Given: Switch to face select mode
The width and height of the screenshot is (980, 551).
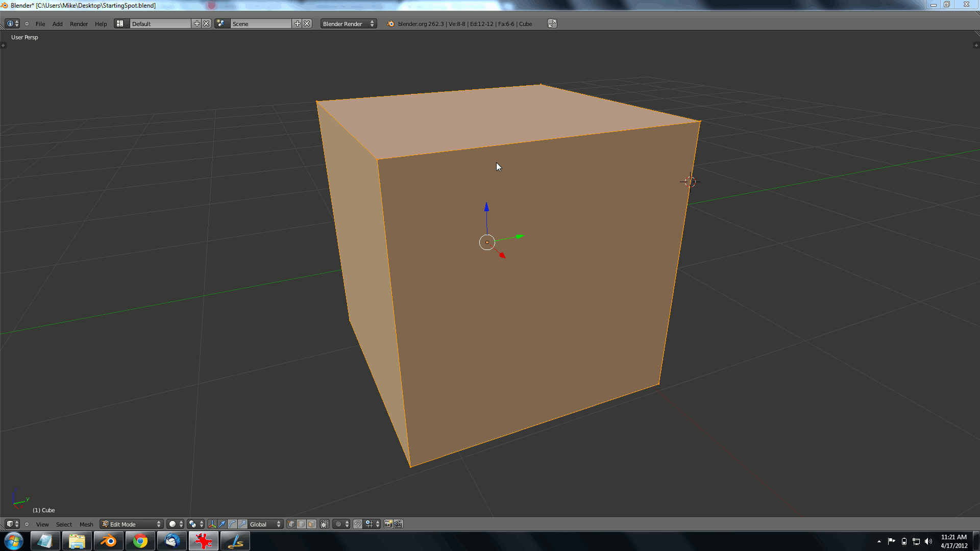Looking at the screenshot, I should pos(311,524).
